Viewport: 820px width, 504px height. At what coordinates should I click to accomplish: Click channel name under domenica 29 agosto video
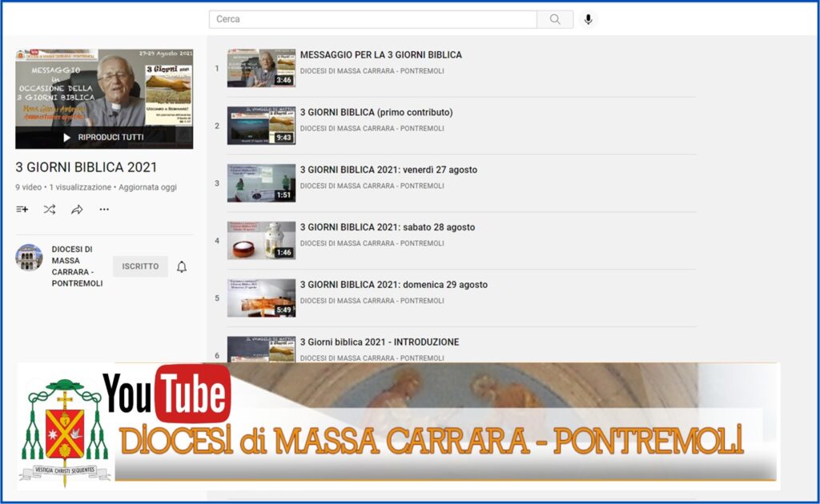(x=372, y=301)
